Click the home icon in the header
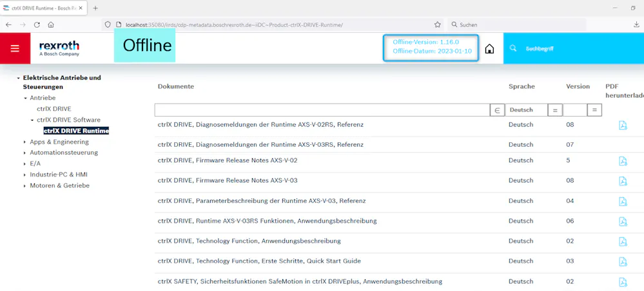Image resolution: width=644 pixels, height=291 pixels. (489, 49)
